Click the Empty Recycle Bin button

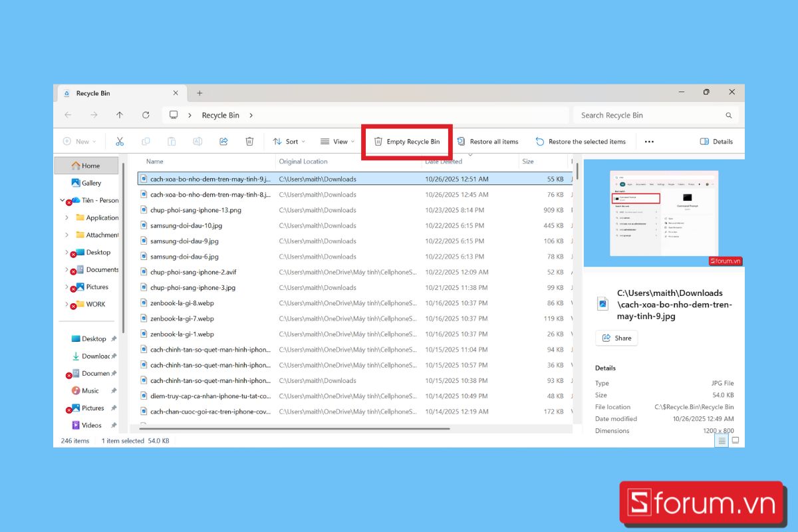pos(407,142)
